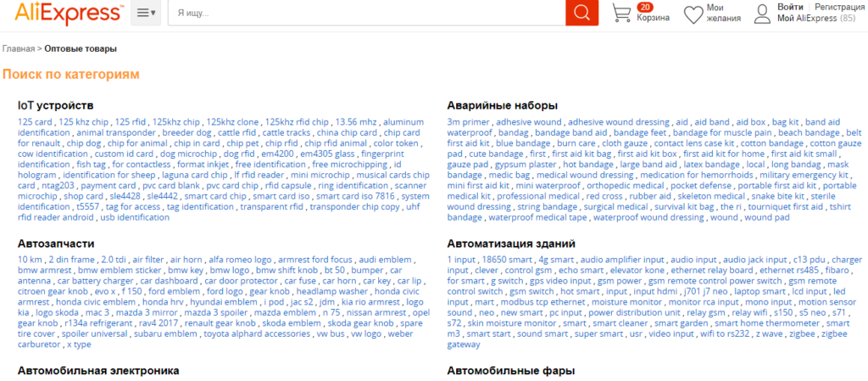Click the AliExpress logo
Image resolution: width=868 pixels, height=381 pixels.
(70, 14)
